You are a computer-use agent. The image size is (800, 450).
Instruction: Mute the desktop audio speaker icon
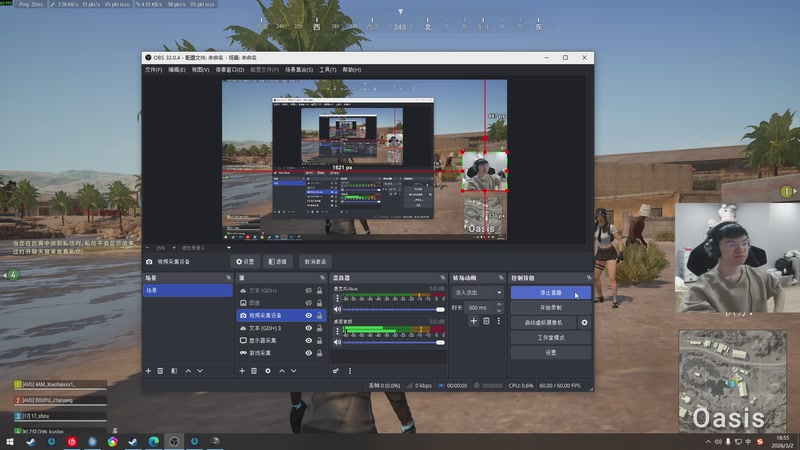337,342
